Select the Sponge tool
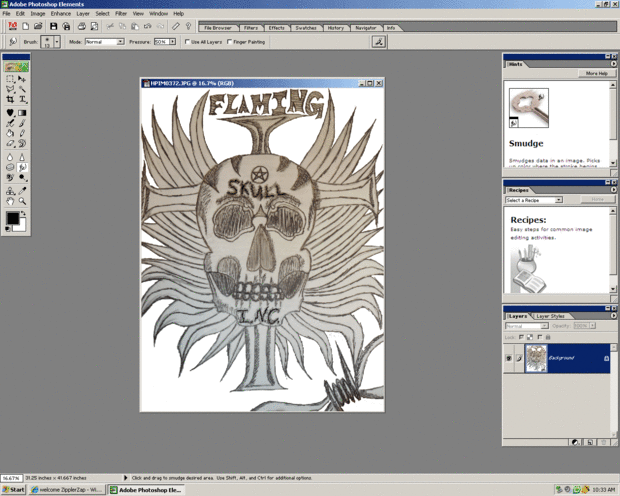Screen dimensions: 620x496 pyautogui.click(x=10, y=167)
